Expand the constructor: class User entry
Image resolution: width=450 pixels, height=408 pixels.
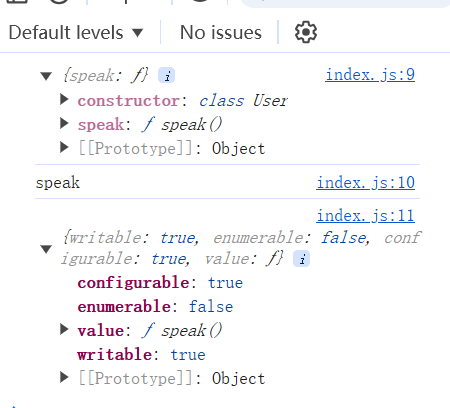[64, 99]
